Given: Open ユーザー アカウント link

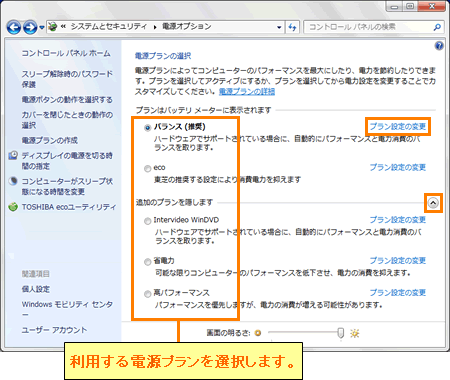Looking at the screenshot, I should 54,330.
